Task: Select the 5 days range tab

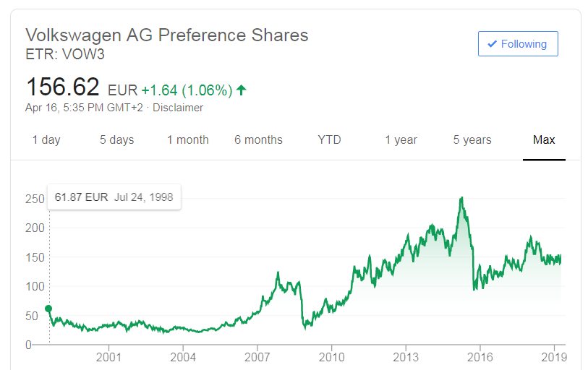Action: pos(116,140)
